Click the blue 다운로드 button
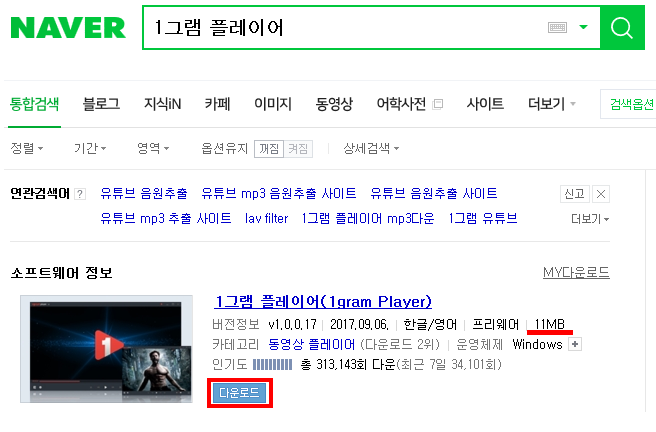This screenshot has width=656, height=432. coord(239,393)
